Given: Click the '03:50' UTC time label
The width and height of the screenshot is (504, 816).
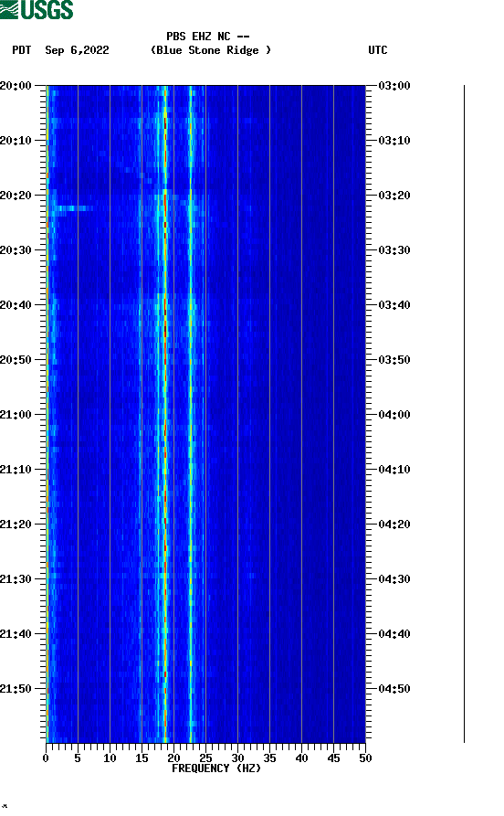Looking at the screenshot, I should coord(394,360).
